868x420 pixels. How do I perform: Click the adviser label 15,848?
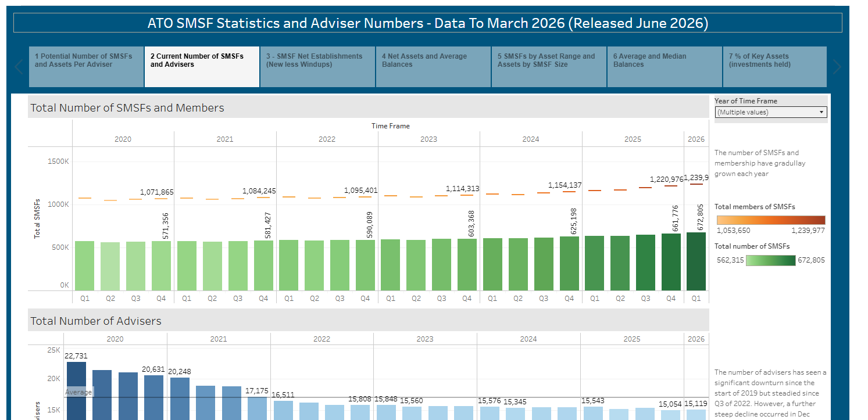386,399
